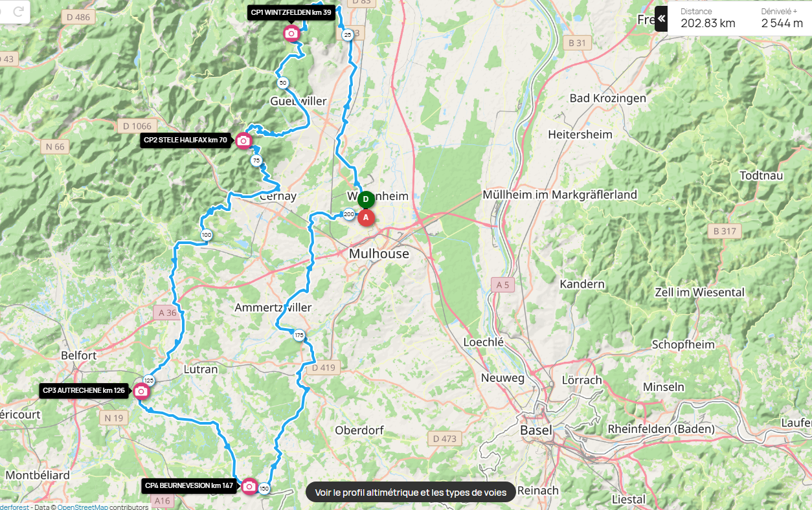The image size is (812, 510).
Task: Open altimetric profile and lane types
Action: point(411,493)
